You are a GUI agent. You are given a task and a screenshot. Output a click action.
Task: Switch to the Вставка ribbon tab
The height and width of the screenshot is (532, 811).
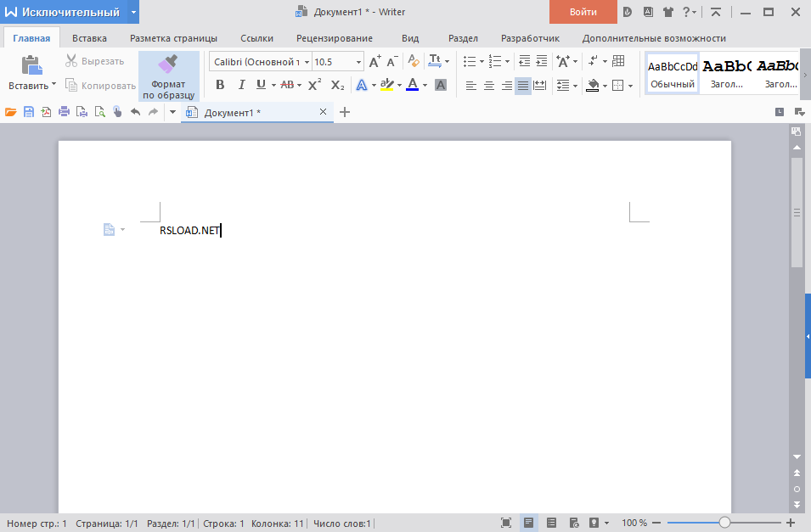89,38
